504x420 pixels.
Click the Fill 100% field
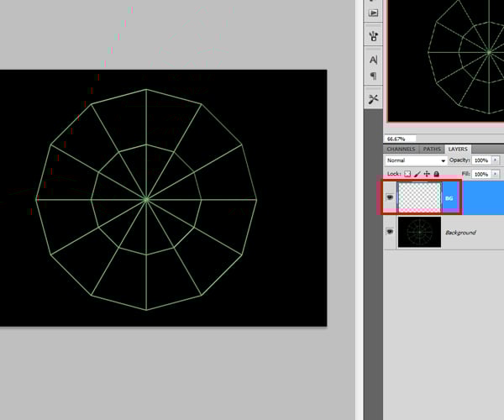(481, 174)
